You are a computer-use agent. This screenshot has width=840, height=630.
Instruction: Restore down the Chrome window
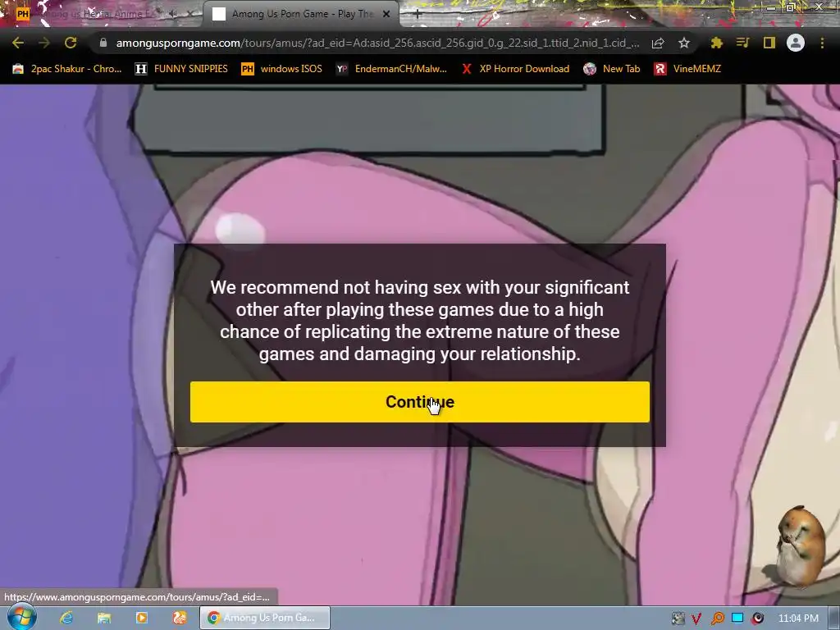coord(791,7)
